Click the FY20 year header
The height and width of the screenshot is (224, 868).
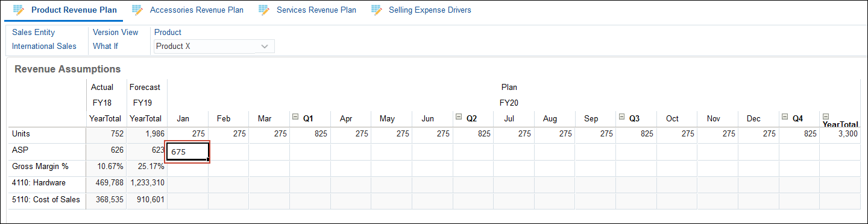click(x=509, y=103)
